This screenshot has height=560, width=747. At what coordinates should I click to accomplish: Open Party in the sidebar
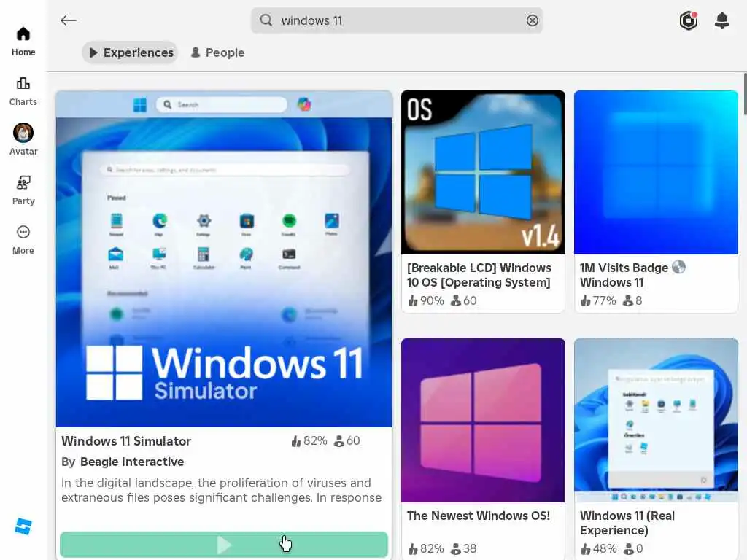(x=23, y=190)
